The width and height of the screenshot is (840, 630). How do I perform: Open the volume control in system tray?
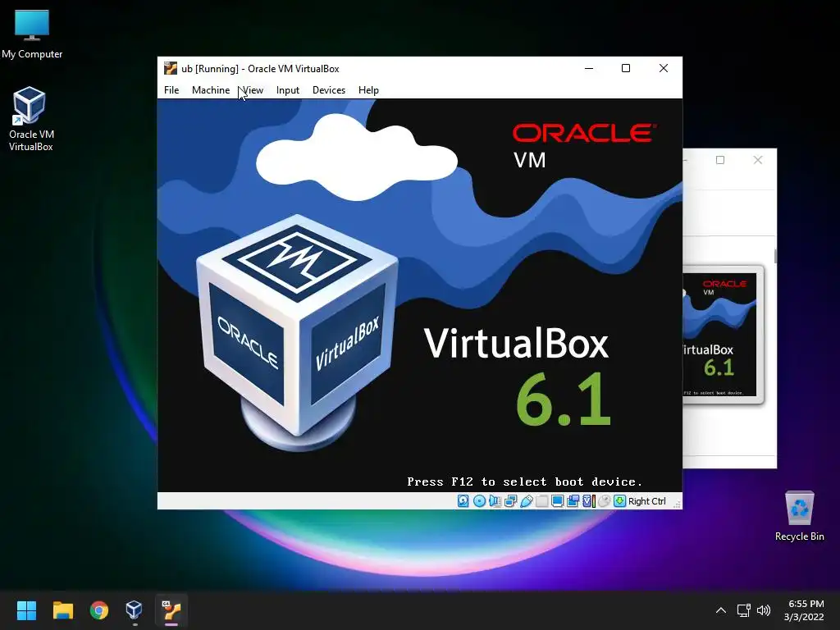(764, 610)
